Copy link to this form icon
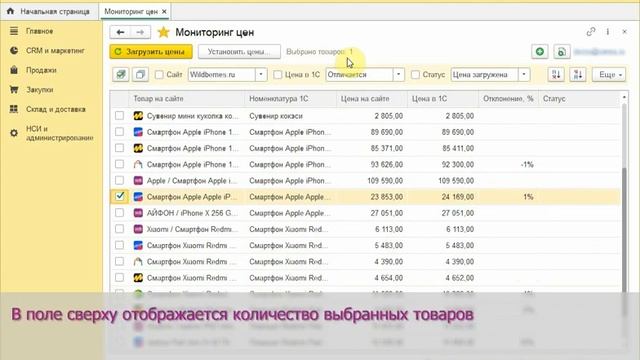Image resolution: width=640 pixels, height=360 pixels. (591, 32)
